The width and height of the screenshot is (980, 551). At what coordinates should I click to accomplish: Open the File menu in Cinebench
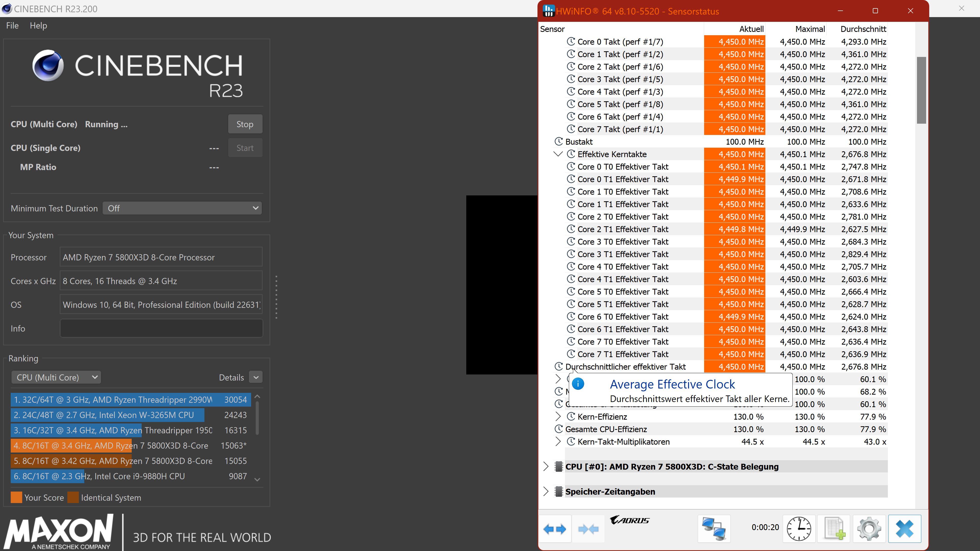pyautogui.click(x=12, y=26)
